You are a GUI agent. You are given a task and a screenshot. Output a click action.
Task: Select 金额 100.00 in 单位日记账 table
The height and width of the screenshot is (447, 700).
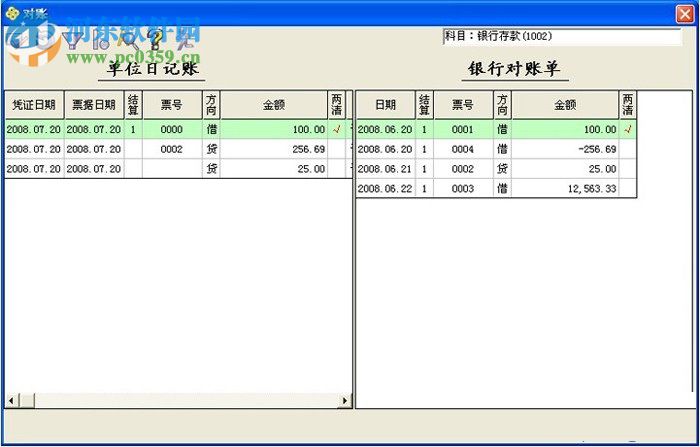pyautogui.click(x=274, y=130)
